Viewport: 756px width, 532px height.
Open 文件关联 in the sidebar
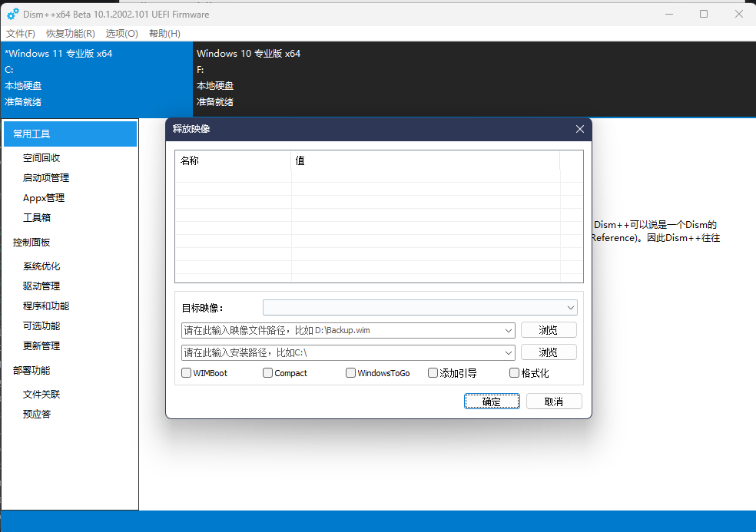point(41,395)
